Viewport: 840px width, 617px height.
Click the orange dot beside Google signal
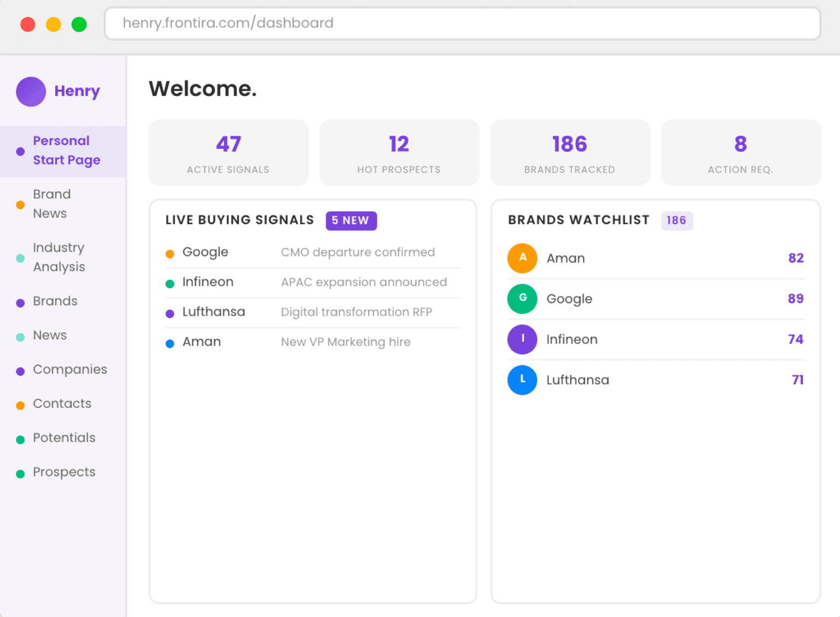coord(169,253)
